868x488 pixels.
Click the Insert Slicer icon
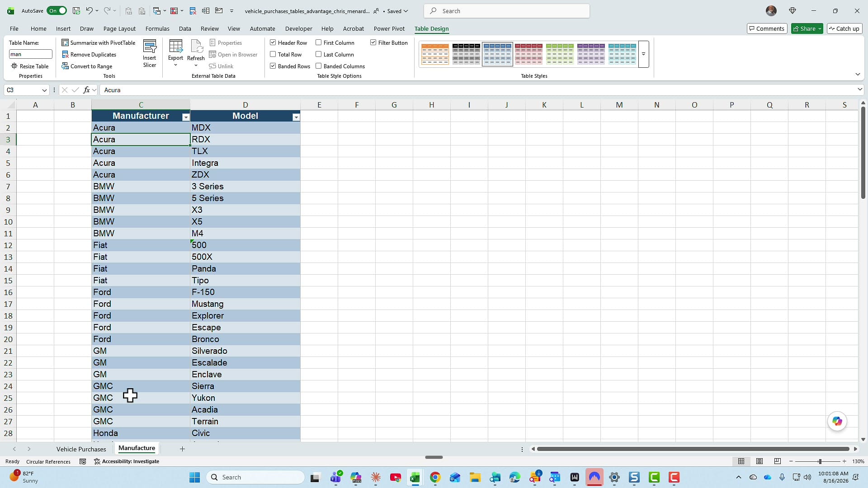click(150, 47)
